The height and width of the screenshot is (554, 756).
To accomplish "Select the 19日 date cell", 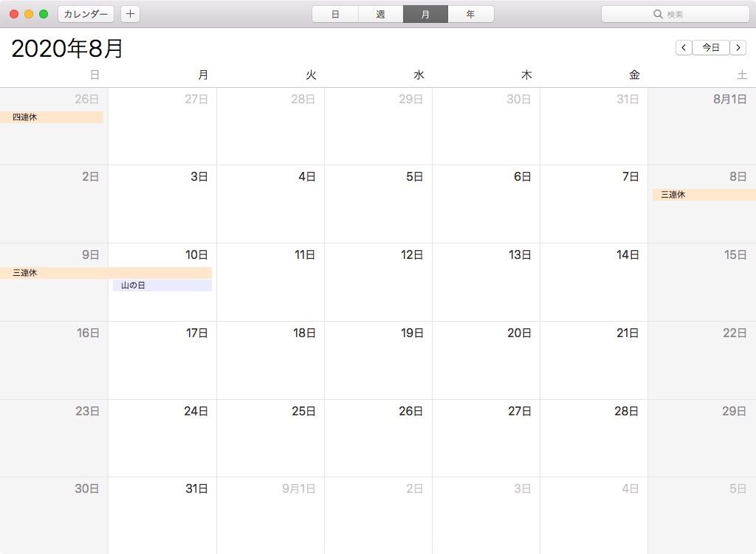I will (x=379, y=360).
